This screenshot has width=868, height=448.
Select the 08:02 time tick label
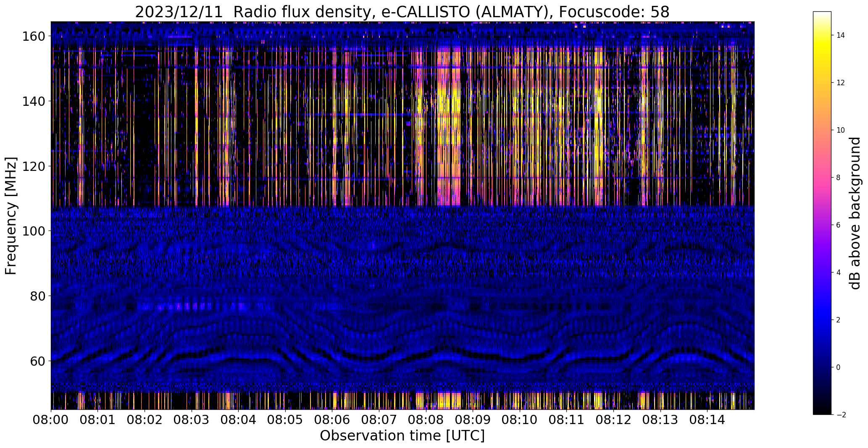tap(145, 419)
